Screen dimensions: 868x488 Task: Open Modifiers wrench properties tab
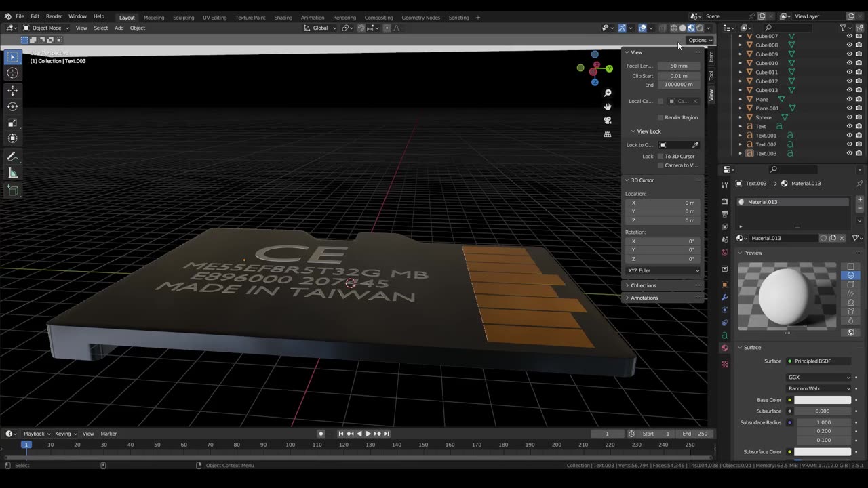pyautogui.click(x=725, y=298)
